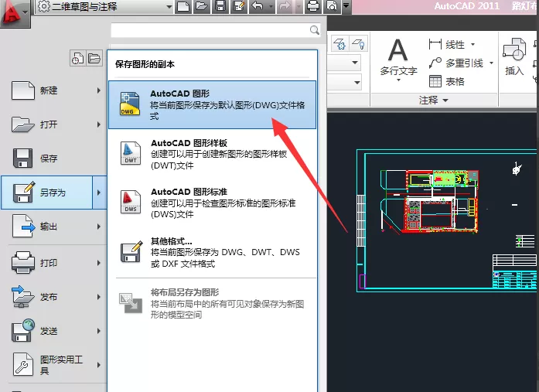The height and width of the screenshot is (392, 539).
Task: Click the Save As icon in quick access toolbar
Action: 238,6
